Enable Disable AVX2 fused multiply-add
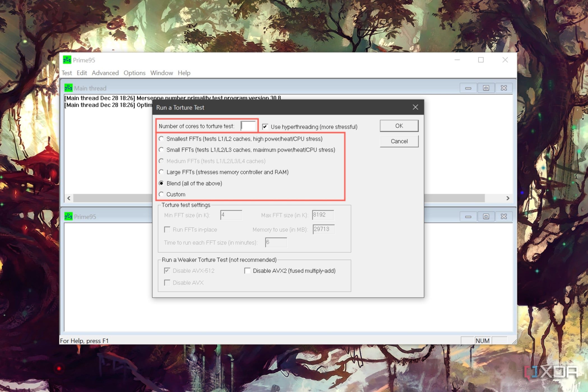Screen dimensions: 588x392 pyautogui.click(x=247, y=271)
